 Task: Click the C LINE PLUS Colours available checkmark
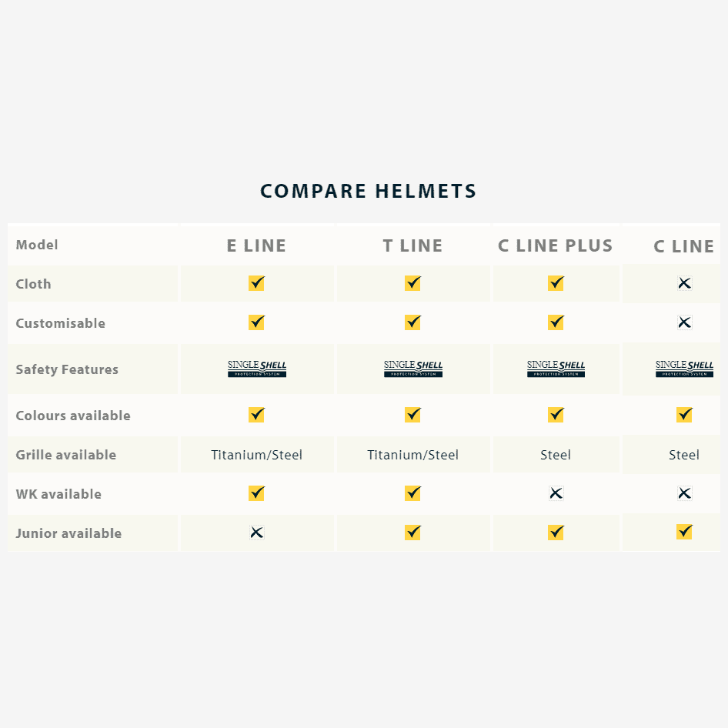click(556, 415)
